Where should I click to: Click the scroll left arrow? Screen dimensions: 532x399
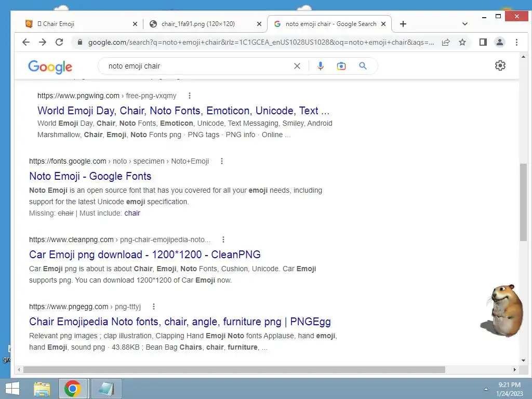[x=19, y=369]
